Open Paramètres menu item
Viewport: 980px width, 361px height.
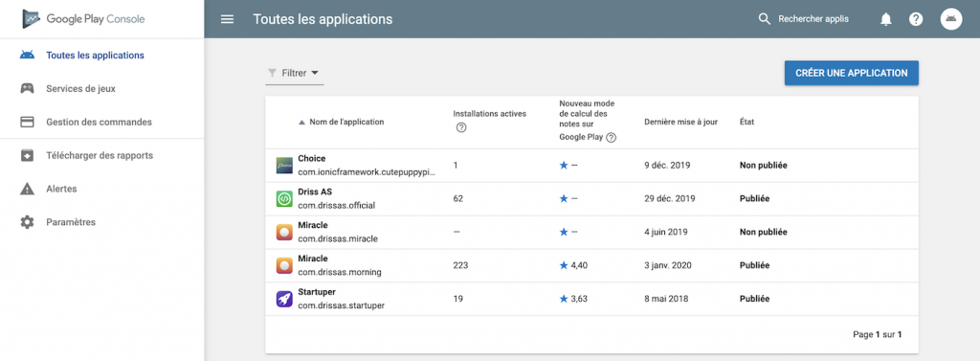(x=71, y=222)
